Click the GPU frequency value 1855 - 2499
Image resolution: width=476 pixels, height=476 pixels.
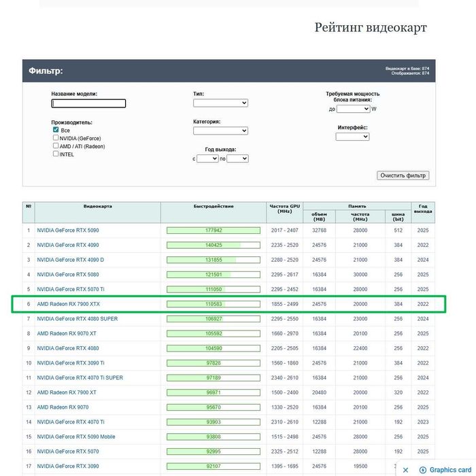[285, 304]
